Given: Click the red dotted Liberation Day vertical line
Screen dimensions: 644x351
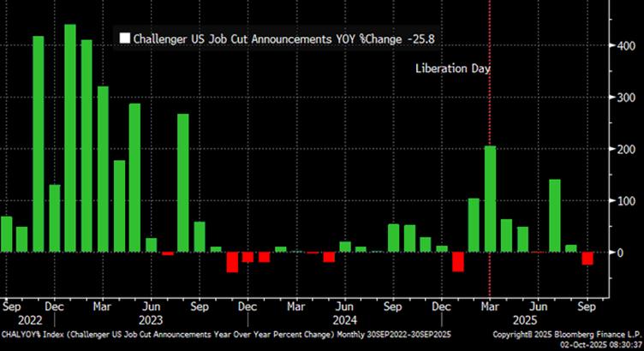Looking at the screenshot, I should (x=489, y=103).
